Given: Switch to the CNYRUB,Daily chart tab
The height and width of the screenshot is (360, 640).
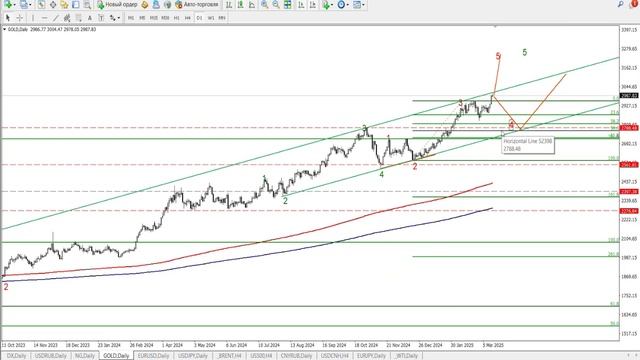Looking at the screenshot, I should (296, 356).
